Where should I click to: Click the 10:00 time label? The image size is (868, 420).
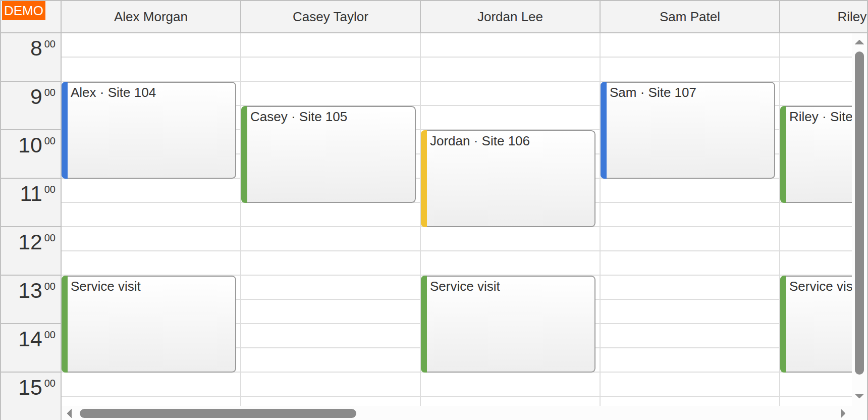pyautogui.click(x=31, y=154)
